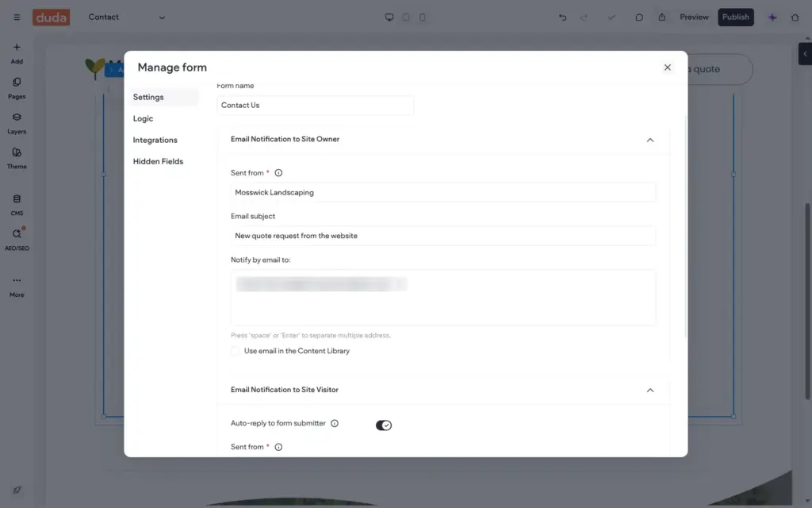Collapse Email Notification to Site Visitor section
The image size is (812, 508).
650,391
